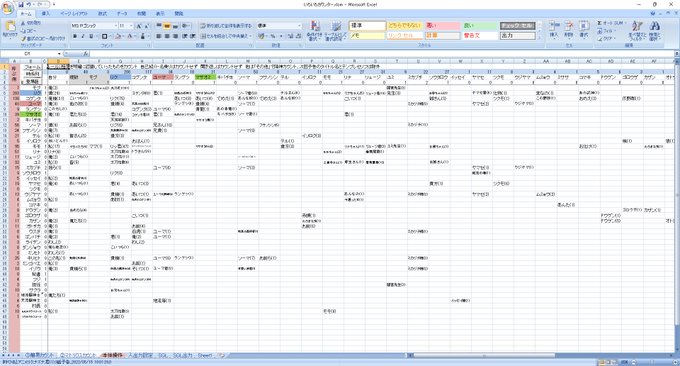Open Merge and Center dropdown arrow

click(250, 36)
